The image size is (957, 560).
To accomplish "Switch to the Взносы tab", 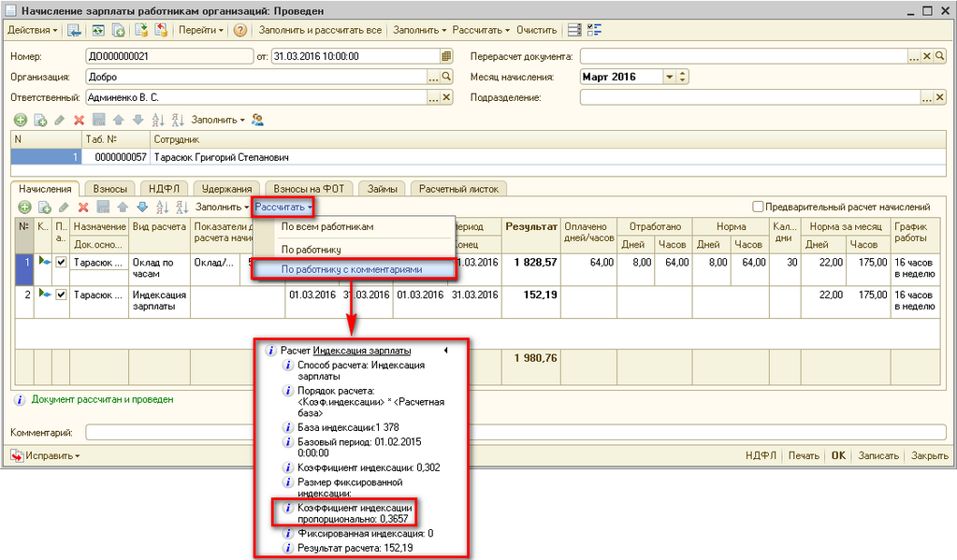I will click(109, 189).
